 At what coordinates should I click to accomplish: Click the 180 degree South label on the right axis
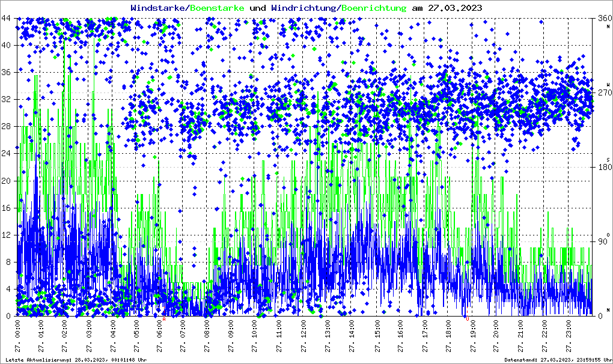point(603,168)
